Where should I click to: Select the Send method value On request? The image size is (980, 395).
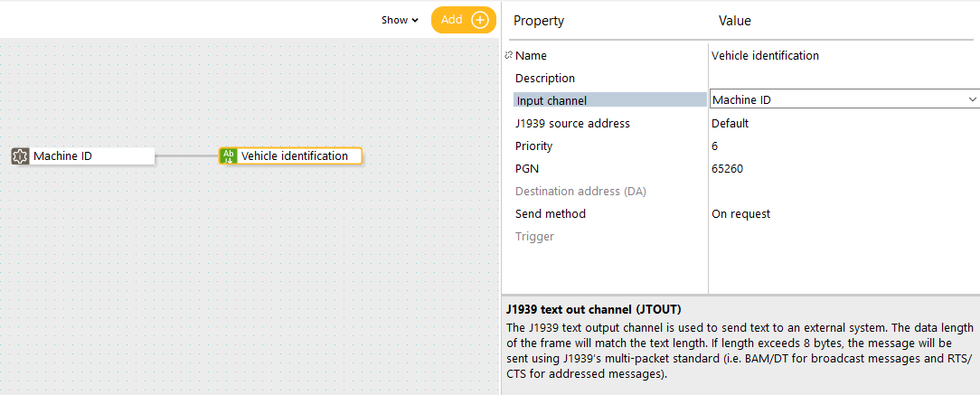tap(740, 213)
